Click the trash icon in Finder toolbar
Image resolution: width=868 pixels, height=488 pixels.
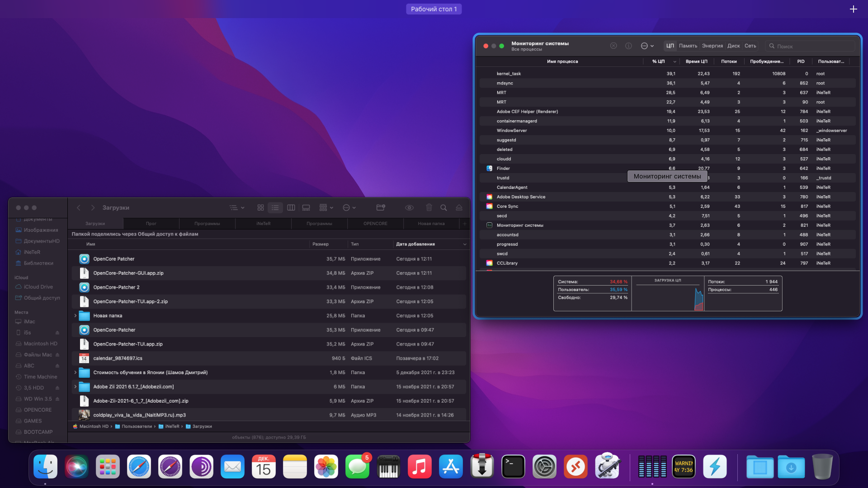click(429, 208)
